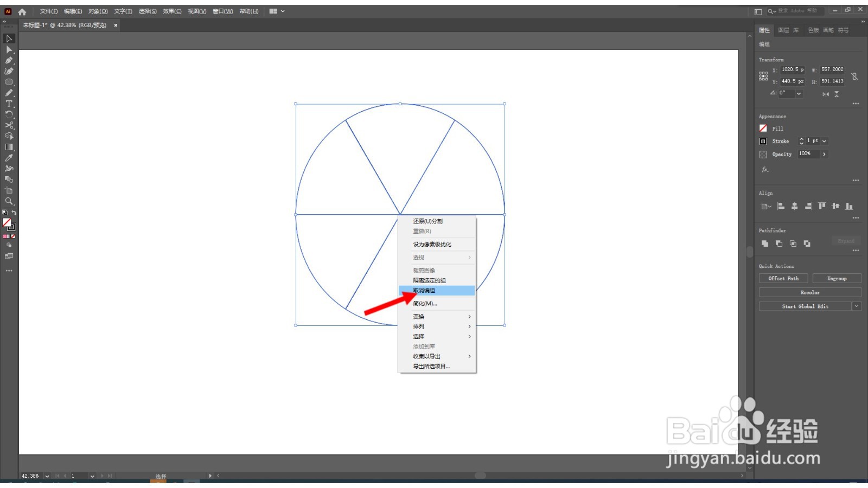Click the Minus Front pathfinder icon
Screen dimensions: 868x488
click(778, 243)
